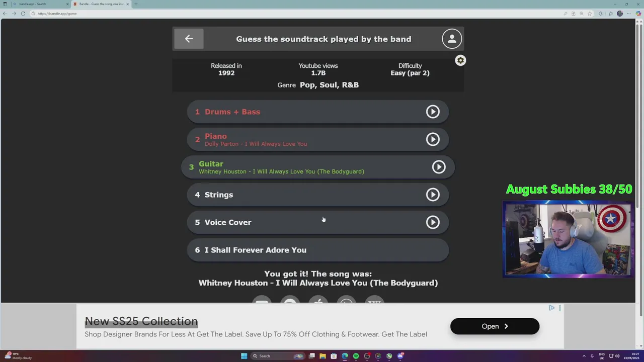Switch to the Bandle game tab
Viewport: 644px width, 362px height.
tap(101, 4)
